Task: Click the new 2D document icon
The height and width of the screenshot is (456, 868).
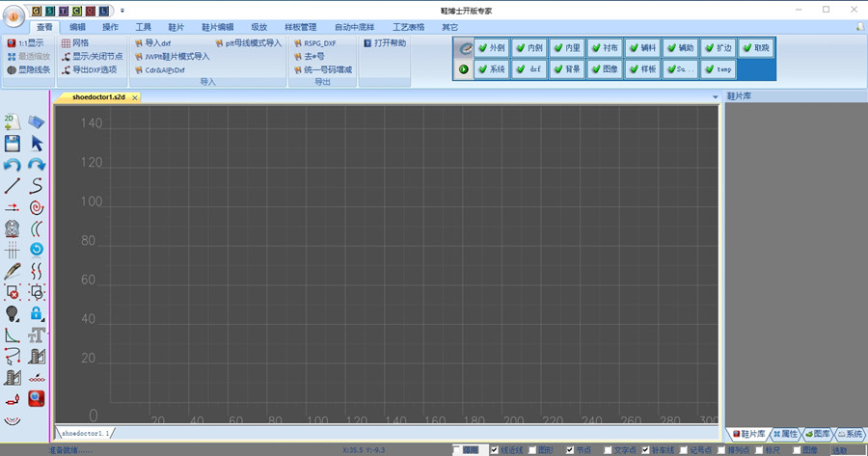Action: [x=13, y=121]
